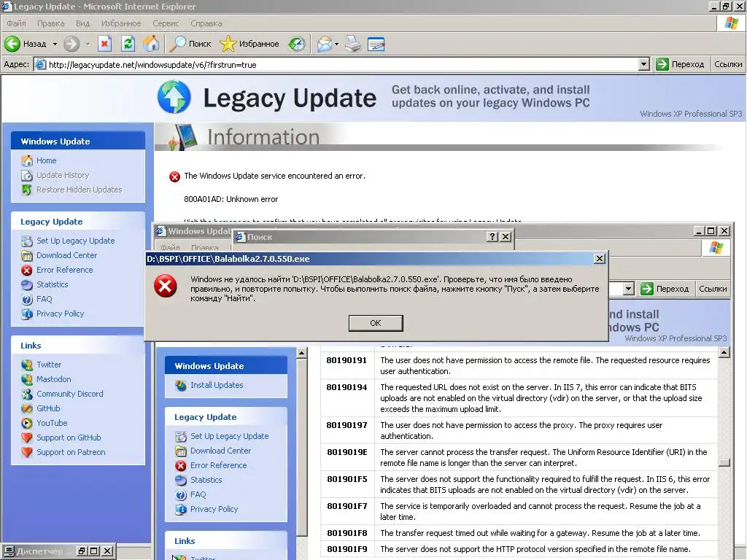This screenshot has height=560, width=747.
Task: Click Install Updates in background window sidebar
Action: pos(217,385)
